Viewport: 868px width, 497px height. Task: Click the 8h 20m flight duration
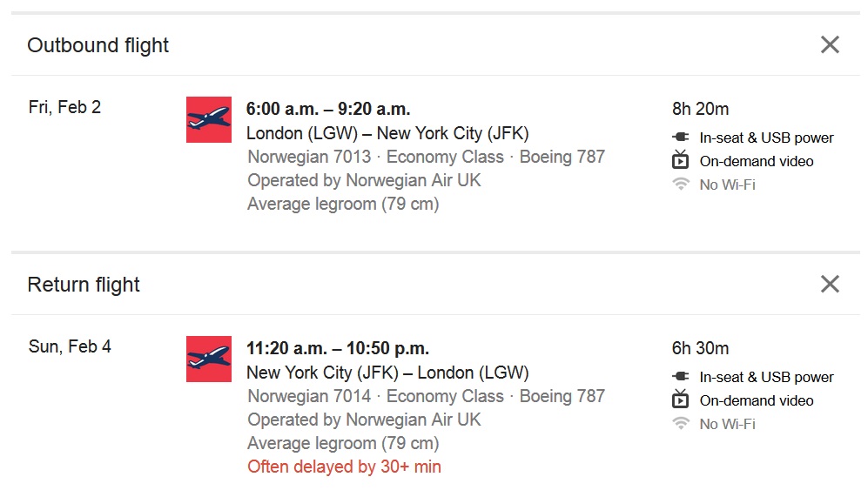(x=700, y=109)
